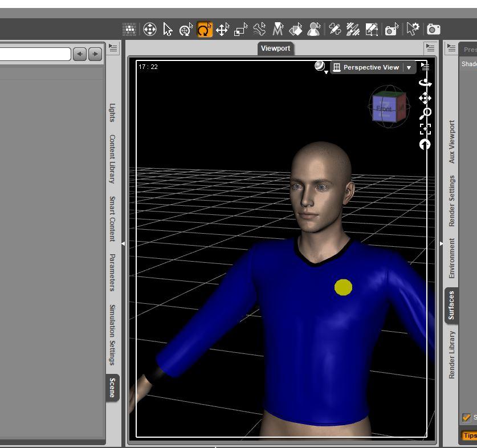Select the Translate move tool
Viewport: 477px width, 448px height.
223,30
